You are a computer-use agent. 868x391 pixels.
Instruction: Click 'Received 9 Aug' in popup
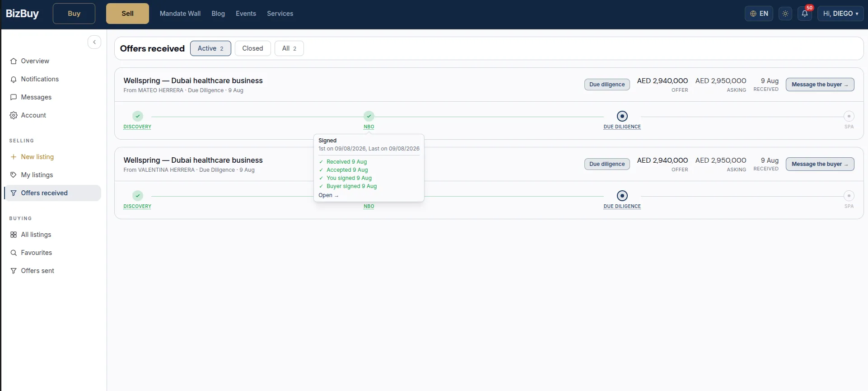(x=346, y=162)
